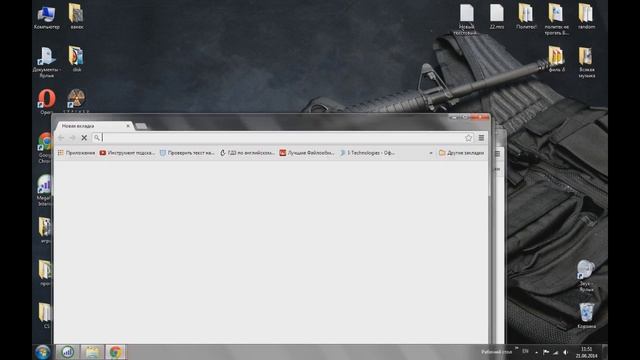The height and width of the screenshot is (360, 640).
Task: Select the 'disk' folder on the desktop
Action: 76,59
